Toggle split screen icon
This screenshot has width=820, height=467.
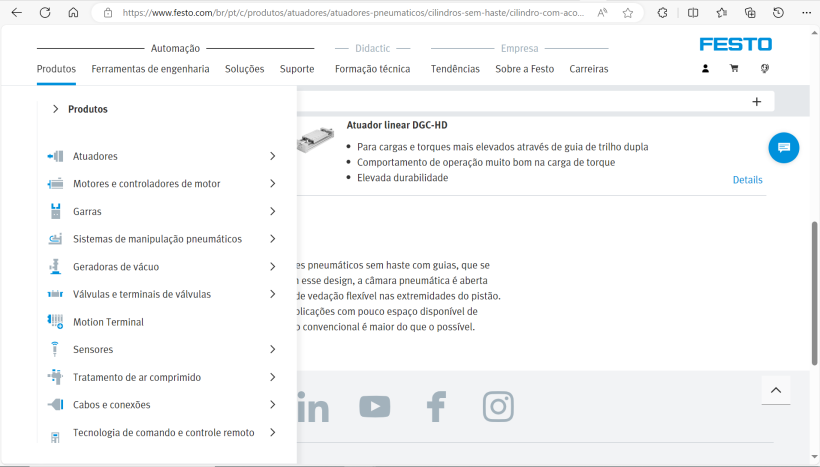pyautogui.click(x=693, y=13)
